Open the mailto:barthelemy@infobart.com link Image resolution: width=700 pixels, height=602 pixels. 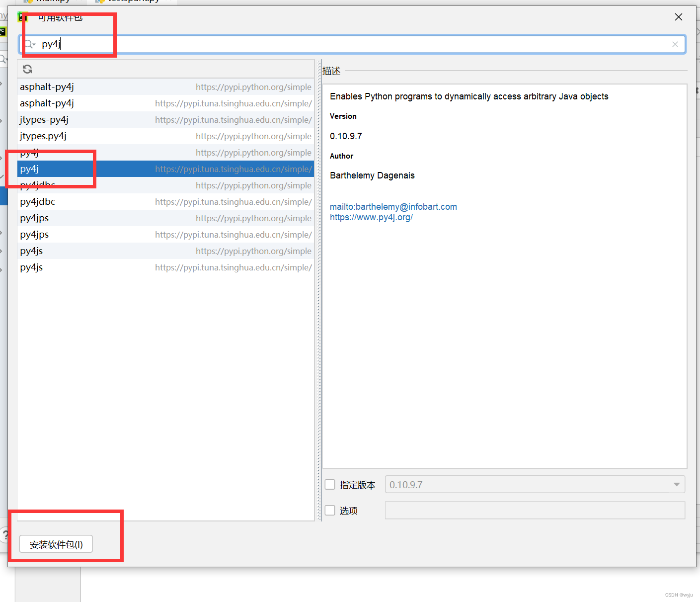[393, 207]
